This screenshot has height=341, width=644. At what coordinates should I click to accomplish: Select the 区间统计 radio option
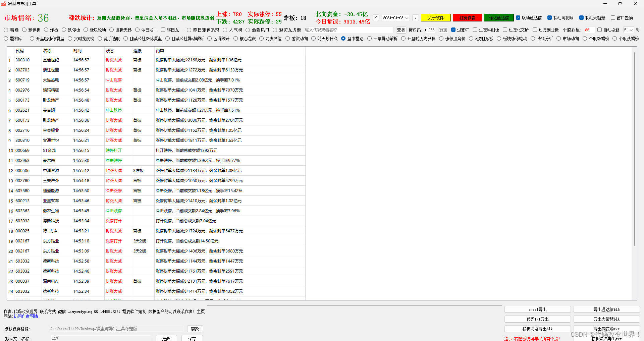pyautogui.click(x=209, y=39)
